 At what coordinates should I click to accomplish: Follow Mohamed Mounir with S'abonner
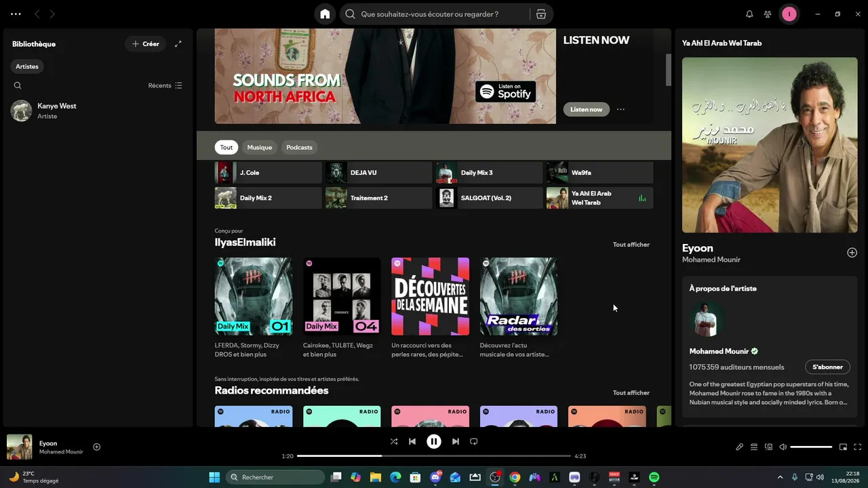tap(827, 367)
